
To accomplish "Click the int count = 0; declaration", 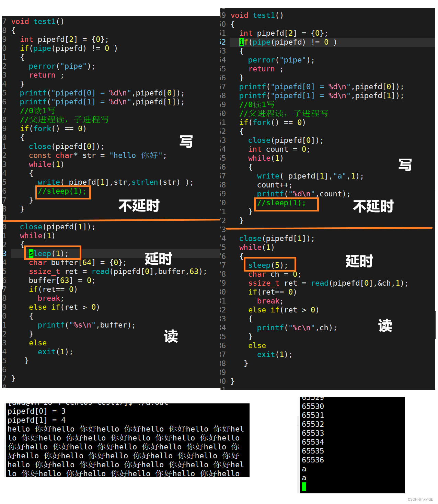I will coord(279,149).
